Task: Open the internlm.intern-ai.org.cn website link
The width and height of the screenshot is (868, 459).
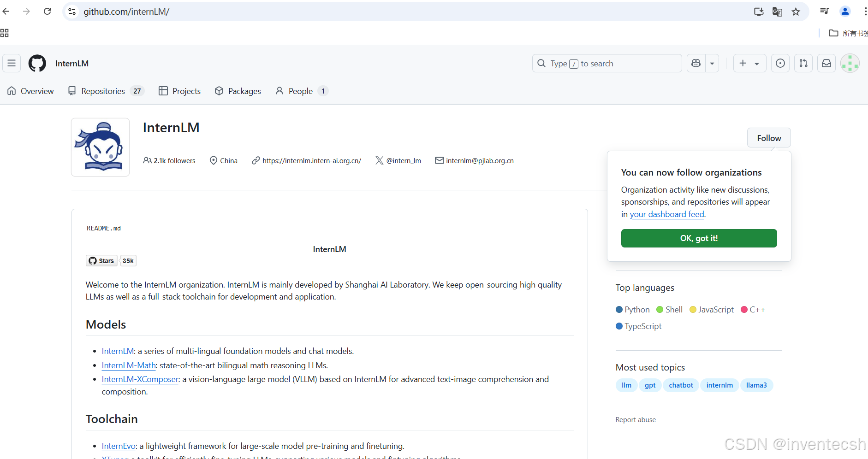Action: 312,160
